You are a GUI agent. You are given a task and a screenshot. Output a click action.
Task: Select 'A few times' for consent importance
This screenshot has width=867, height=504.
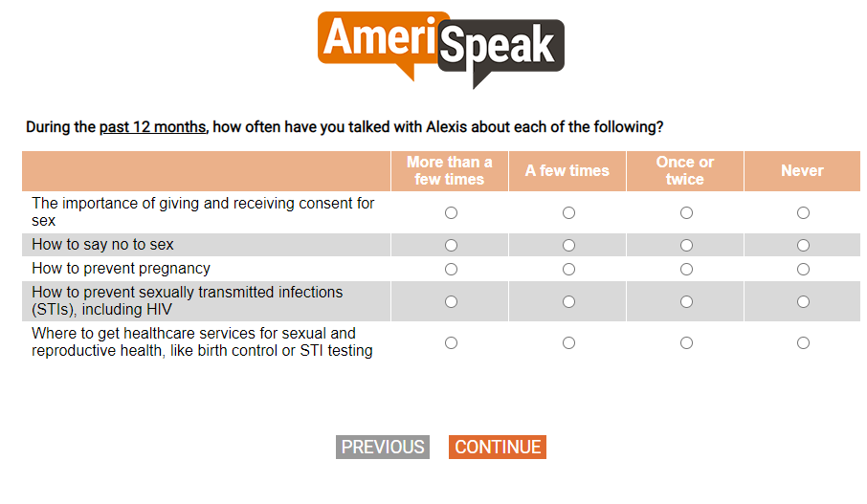tap(569, 212)
